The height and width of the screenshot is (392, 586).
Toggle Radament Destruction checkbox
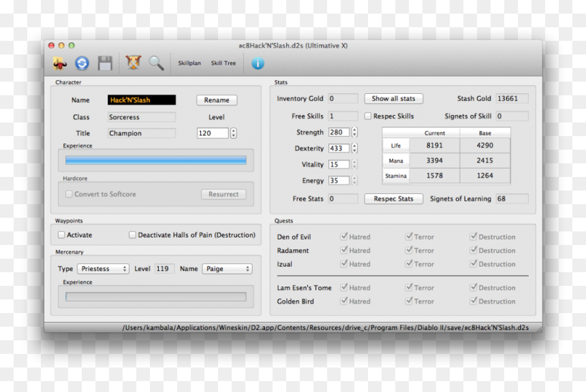474,250
